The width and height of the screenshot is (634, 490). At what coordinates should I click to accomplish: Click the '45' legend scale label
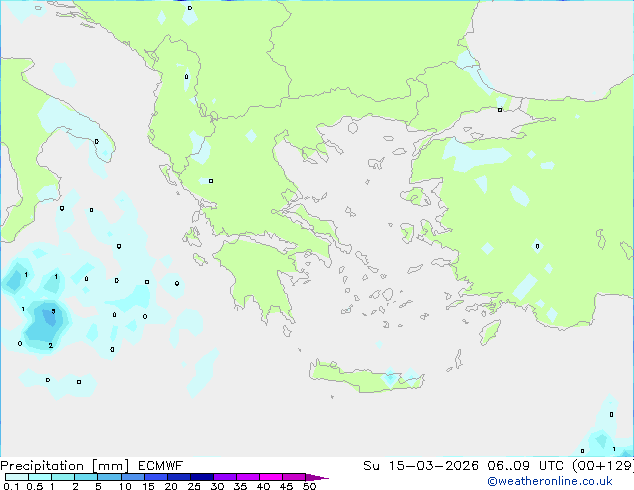coord(286,486)
